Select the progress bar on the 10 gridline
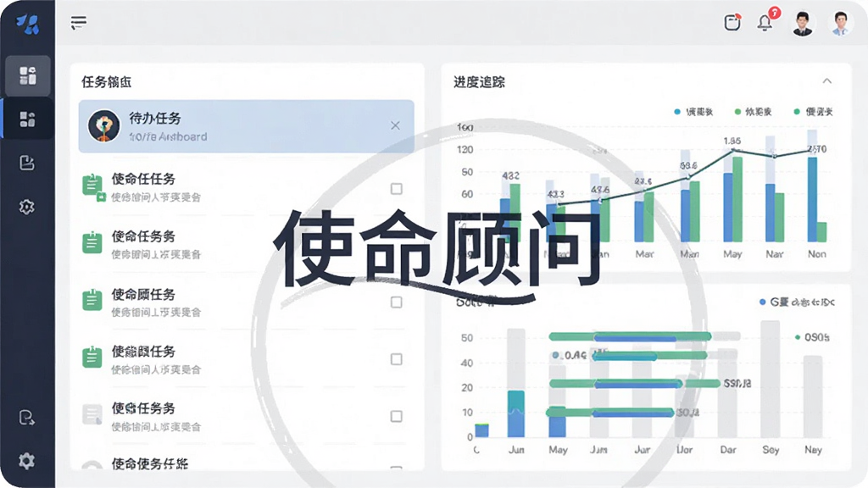The image size is (868, 488). tap(610, 413)
